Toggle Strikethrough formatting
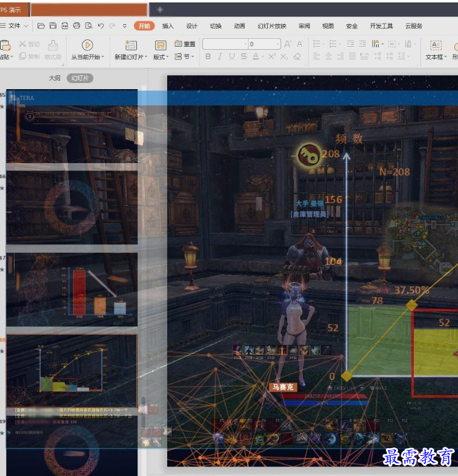The width and height of the screenshot is (458, 476). pyautogui.click(x=244, y=56)
